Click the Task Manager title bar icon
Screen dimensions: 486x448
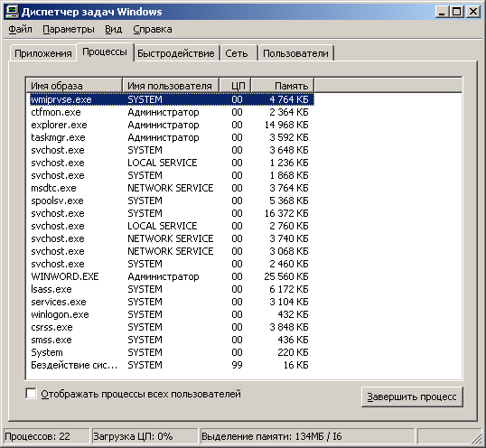pyautogui.click(x=13, y=12)
